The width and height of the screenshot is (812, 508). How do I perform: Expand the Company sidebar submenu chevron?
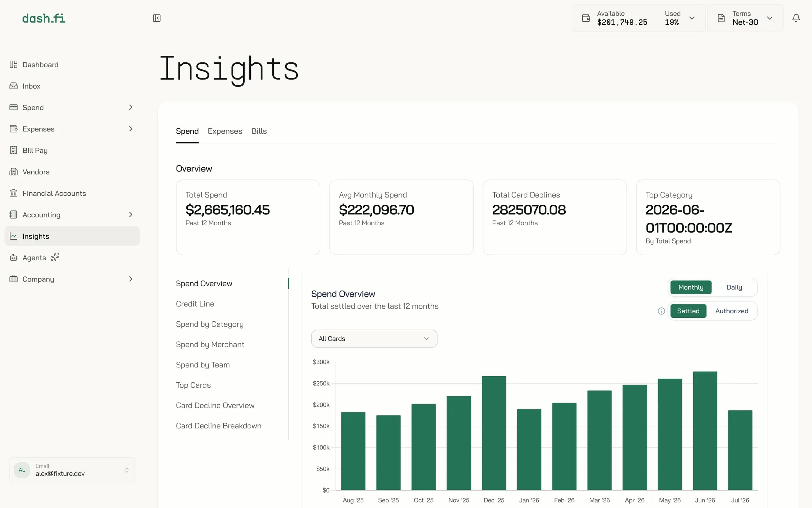point(131,279)
